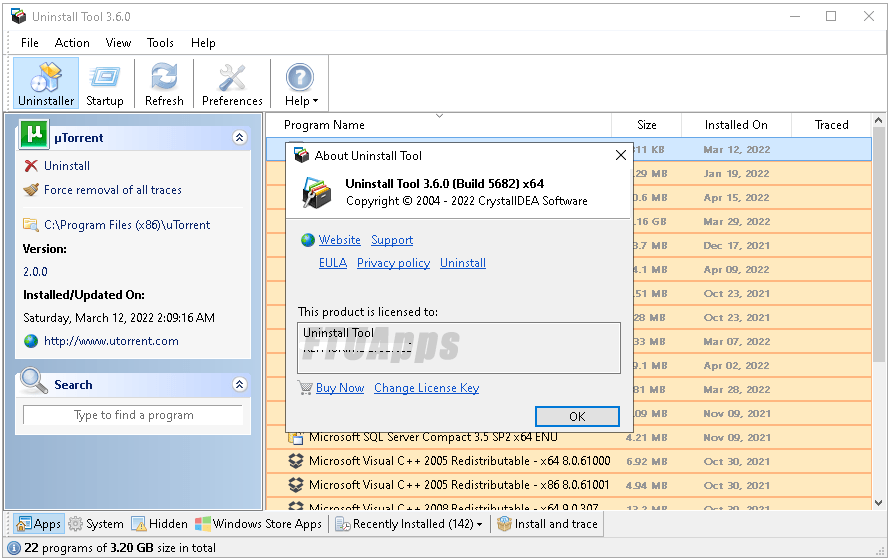The image size is (889, 560).
Task: Focus the 'Type to find a program' field
Action: coord(133,415)
